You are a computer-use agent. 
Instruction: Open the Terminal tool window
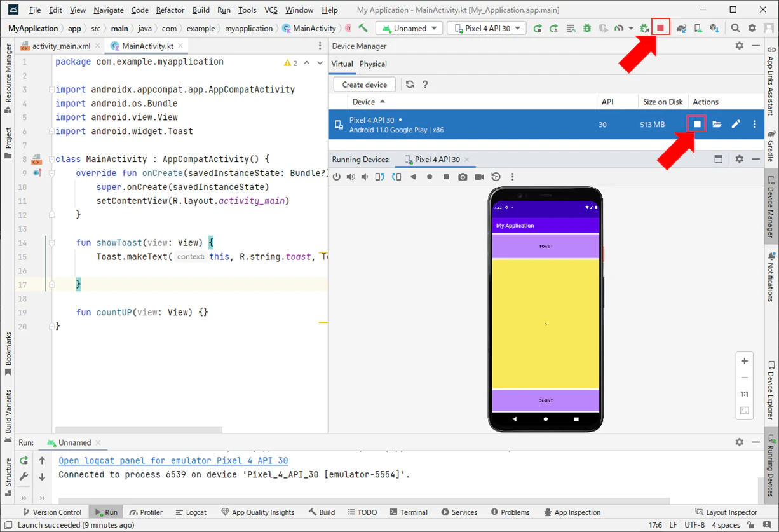[409, 512]
